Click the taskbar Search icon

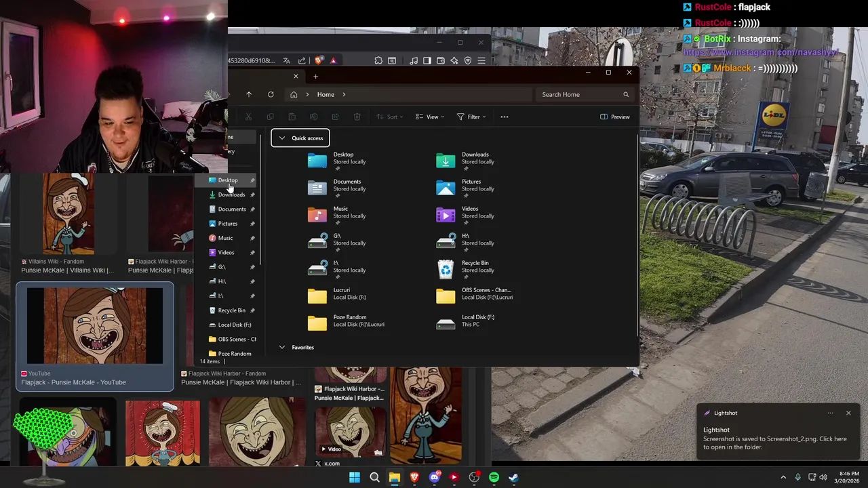374,477
